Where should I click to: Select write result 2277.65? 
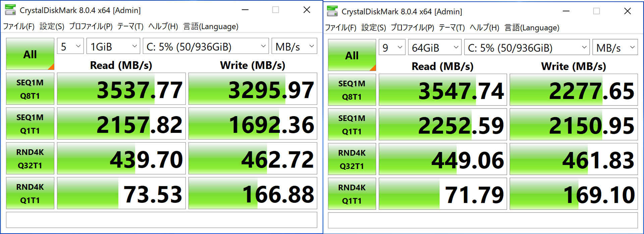(x=574, y=90)
